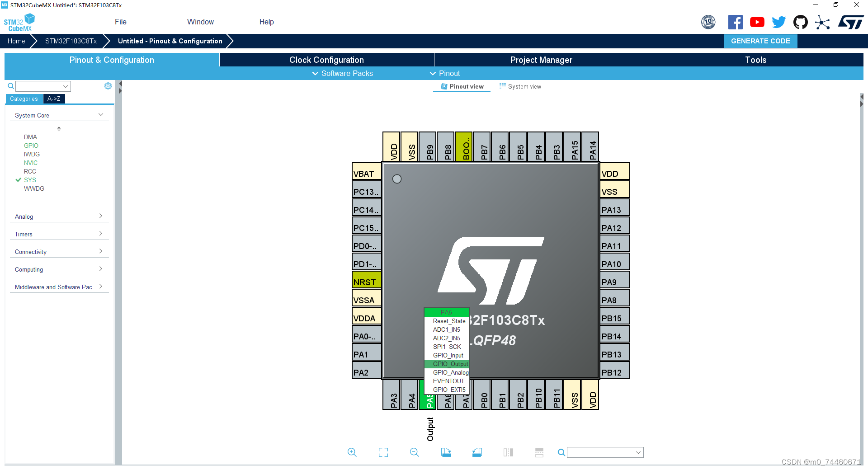Screen dimensions: 868x470
Task: Click the YouTube channel icon
Action: 757,22
